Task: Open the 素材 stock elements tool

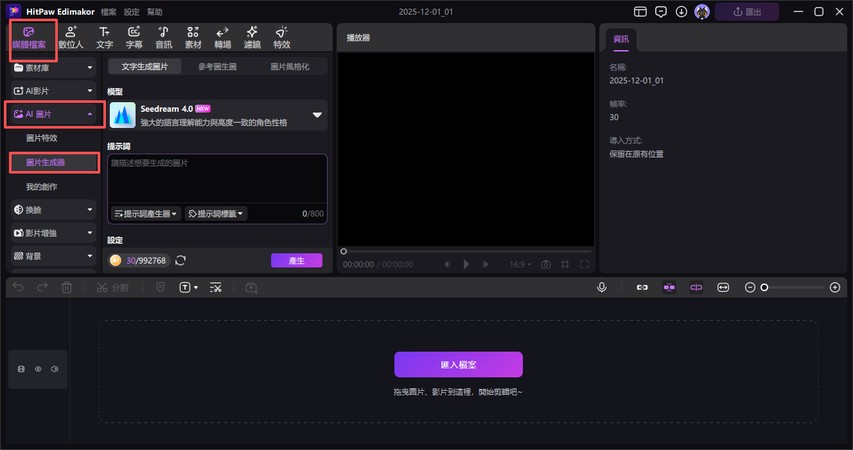Action: pyautogui.click(x=193, y=38)
